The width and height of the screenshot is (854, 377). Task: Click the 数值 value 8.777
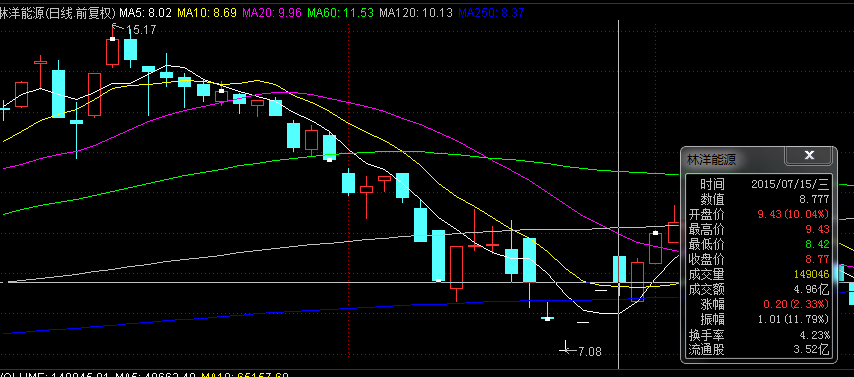pyautogui.click(x=814, y=199)
